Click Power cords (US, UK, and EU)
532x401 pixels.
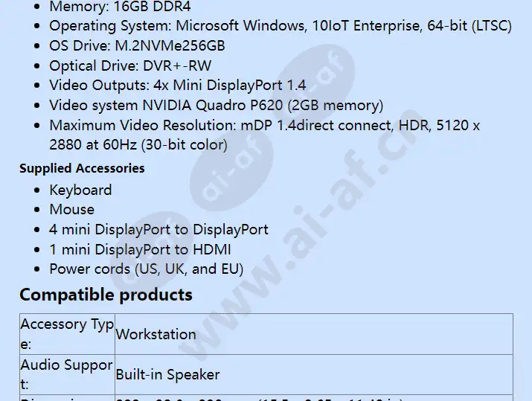click(x=147, y=269)
